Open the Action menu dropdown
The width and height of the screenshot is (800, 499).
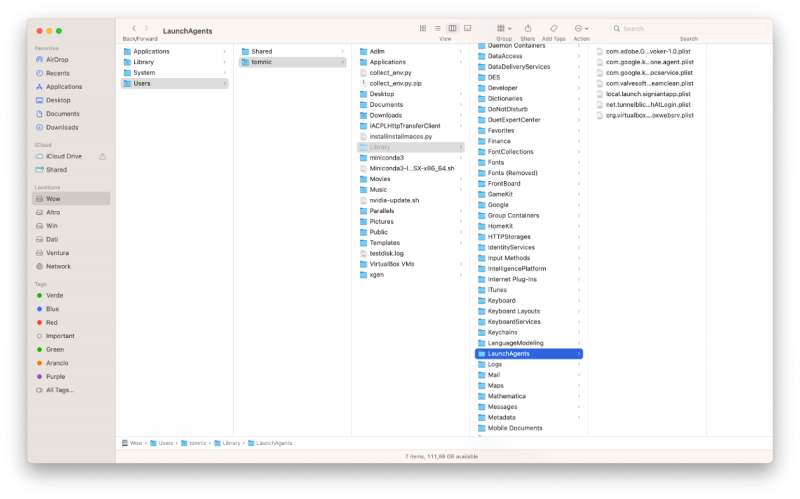581,29
